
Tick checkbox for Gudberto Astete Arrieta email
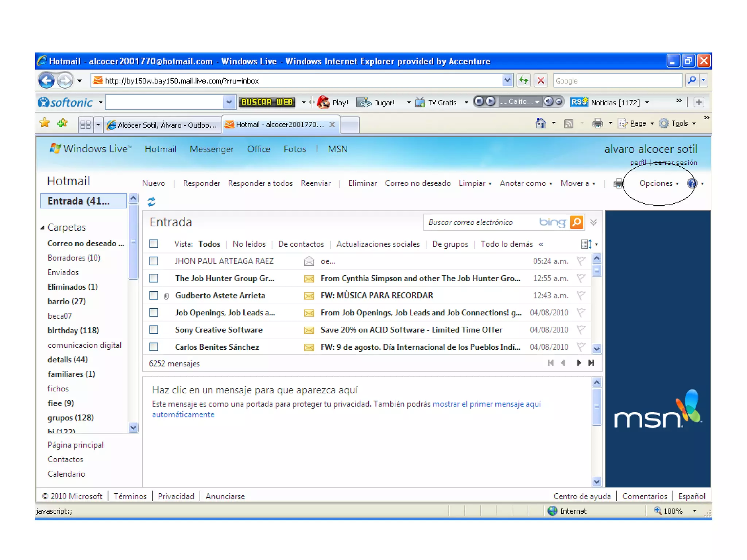[x=154, y=295]
